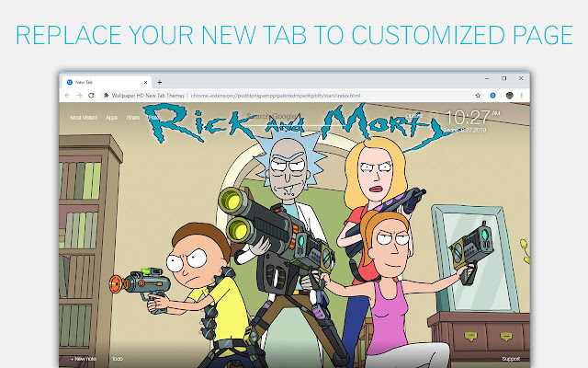The height and width of the screenshot is (368, 588).
Task: Bookmark this page with the star icon
Action: [x=478, y=96]
